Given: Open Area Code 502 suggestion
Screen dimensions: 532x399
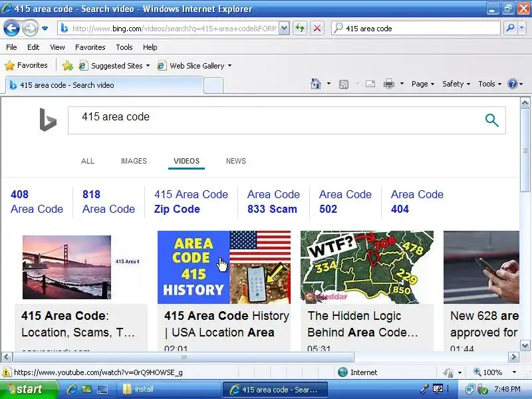Looking at the screenshot, I should tap(345, 201).
